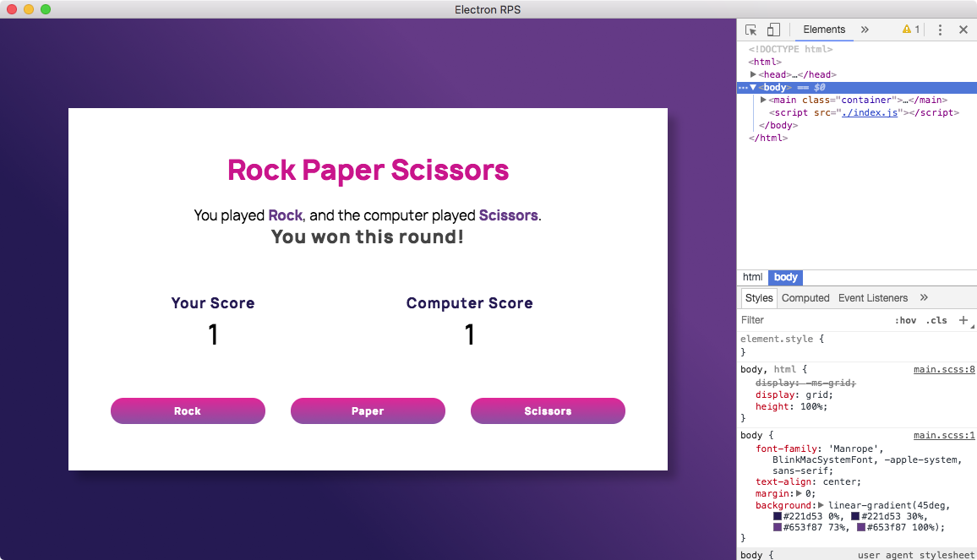Open main.scss:8 source link

tap(944, 369)
